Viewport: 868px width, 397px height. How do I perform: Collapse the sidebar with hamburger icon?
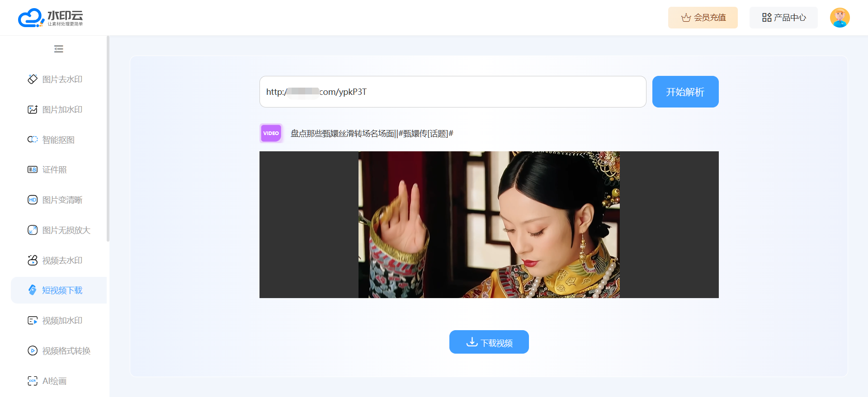click(x=58, y=49)
